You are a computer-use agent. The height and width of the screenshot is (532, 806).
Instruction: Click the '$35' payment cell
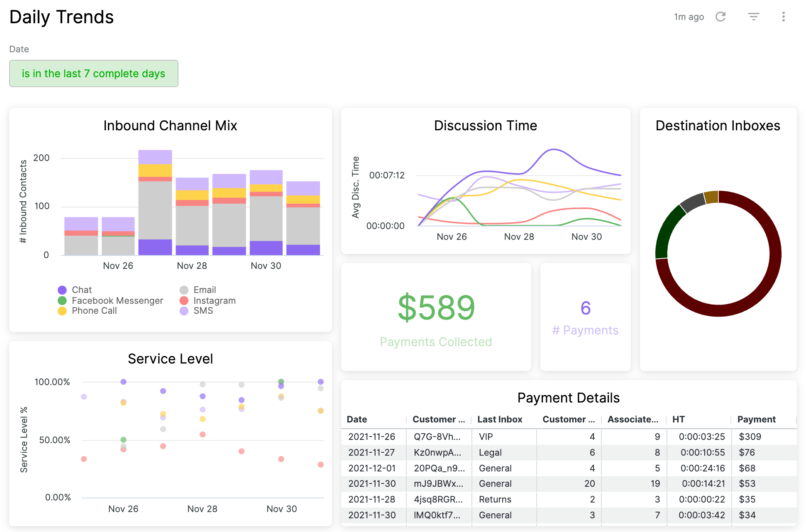pos(747,499)
